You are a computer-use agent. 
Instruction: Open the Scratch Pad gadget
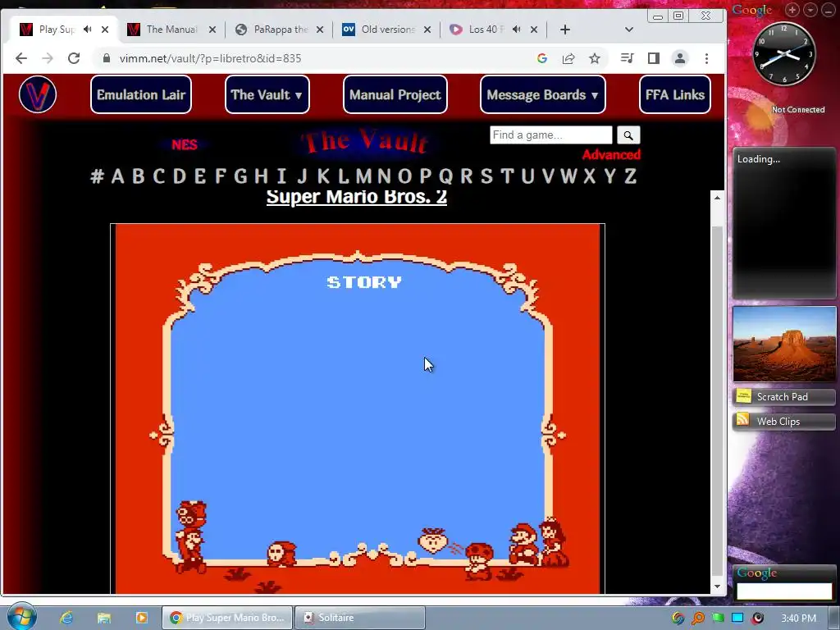(783, 397)
